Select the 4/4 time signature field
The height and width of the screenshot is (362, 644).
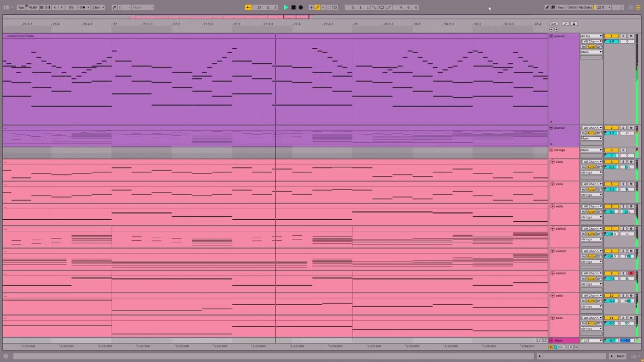[58, 7]
